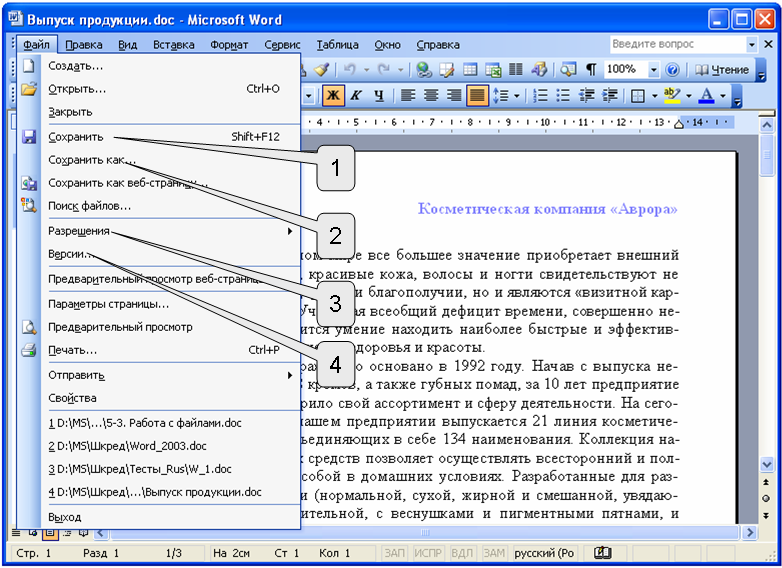Click the Чтение reading layout button
The height and width of the screenshot is (568, 782).
pos(722,70)
